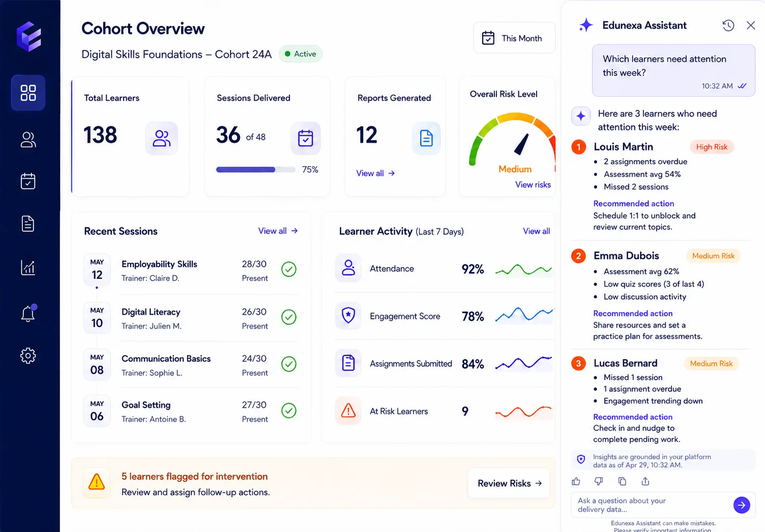
Task: Give thumbs up to assistant response
Action: (576, 481)
